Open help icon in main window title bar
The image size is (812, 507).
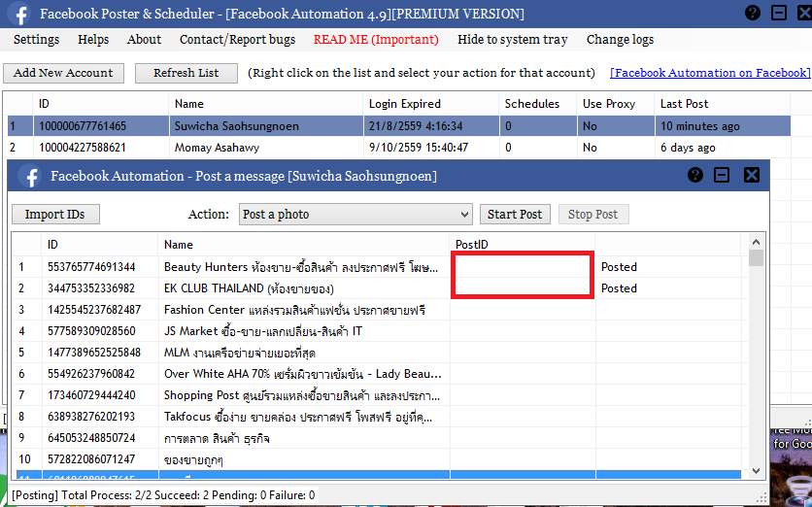tap(753, 13)
